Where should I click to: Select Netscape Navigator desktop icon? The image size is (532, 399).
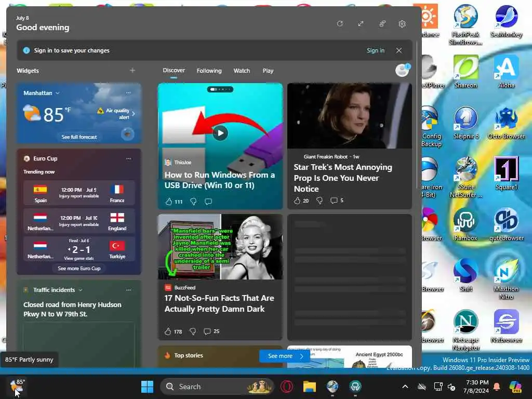coord(465,330)
